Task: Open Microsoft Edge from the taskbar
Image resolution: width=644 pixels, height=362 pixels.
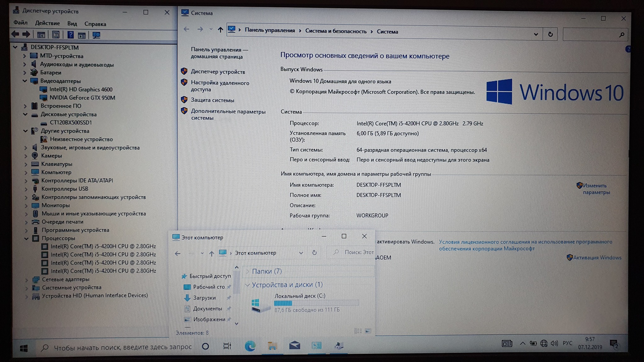Action: pos(250,346)
